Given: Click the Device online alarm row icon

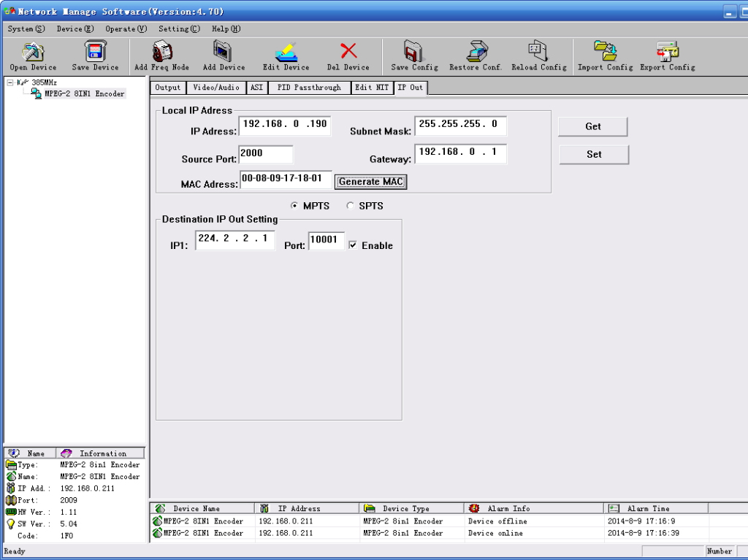Looking at the screenshot, I should (158, 533).
